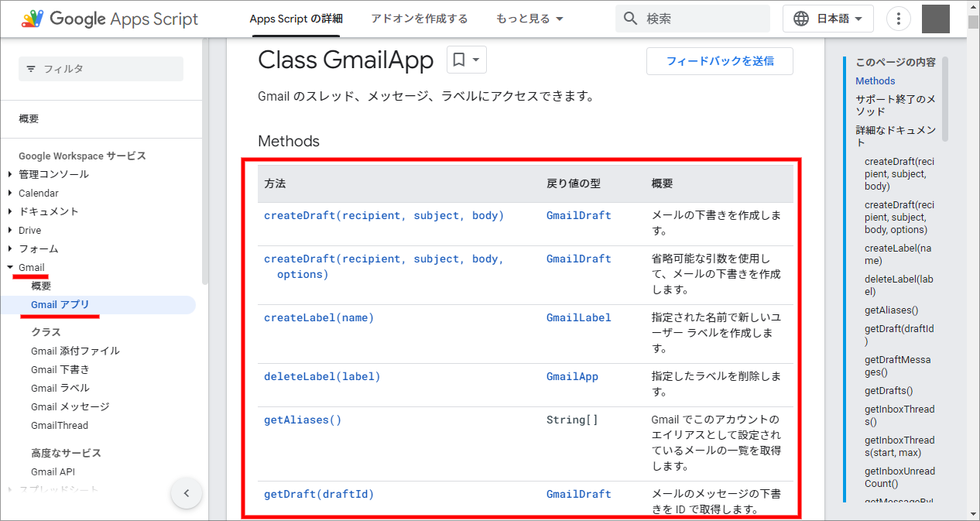980x521 pixels.
Task: Click the Google Apps Script logo
Action: pyautogui.click(x=110, y=19)
